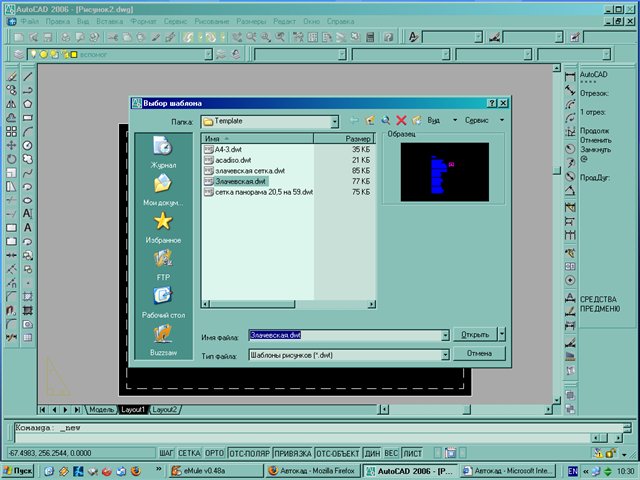Toggle СЕТКА grid display
The width and height of the screenshot is (640, 480).
click(190, 453)
